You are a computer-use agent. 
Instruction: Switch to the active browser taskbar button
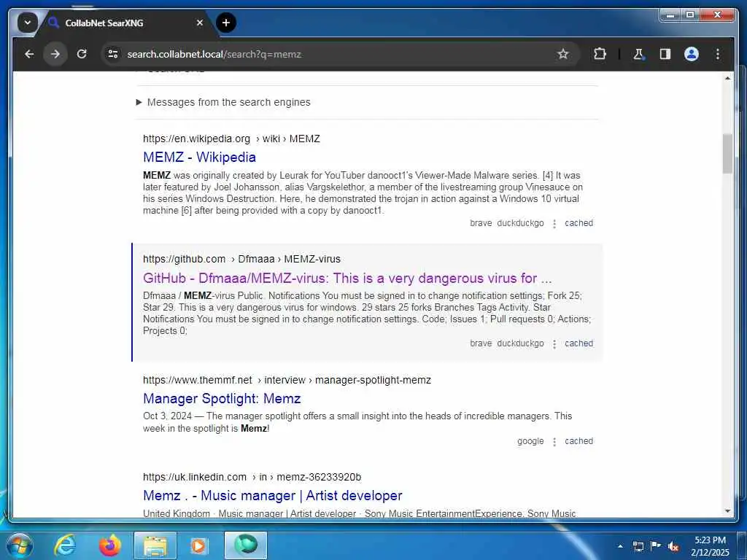click(246, 545)
